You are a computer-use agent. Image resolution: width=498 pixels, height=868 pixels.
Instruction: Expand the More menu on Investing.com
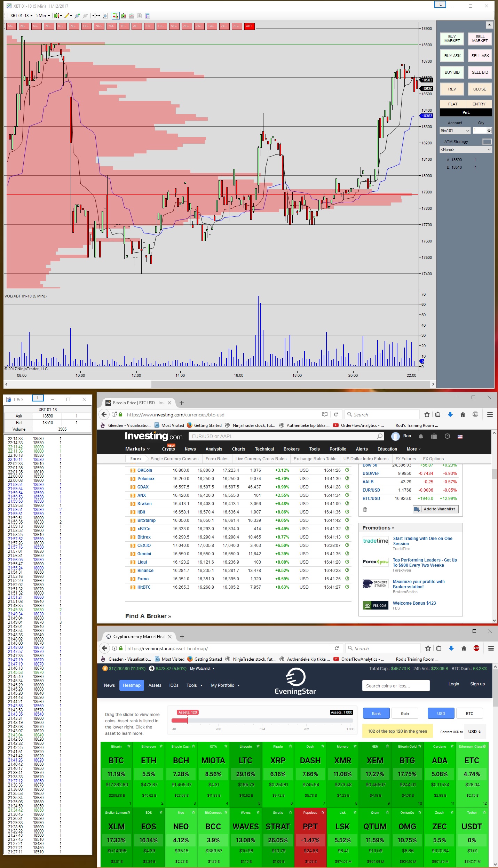tap(413, 449)
